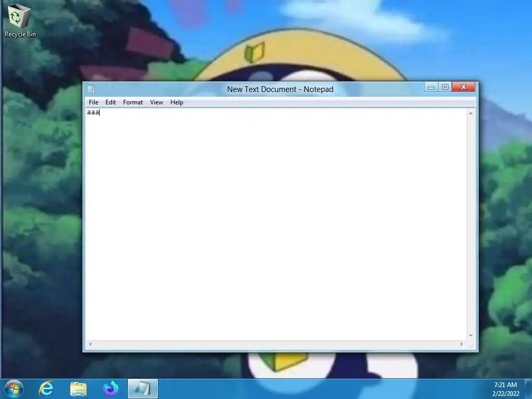Image resolution: width=532 pixels, height=399 pixels.
Task: Click the vertical scrollbar up arrow
Action: click(x=471, y=113)
